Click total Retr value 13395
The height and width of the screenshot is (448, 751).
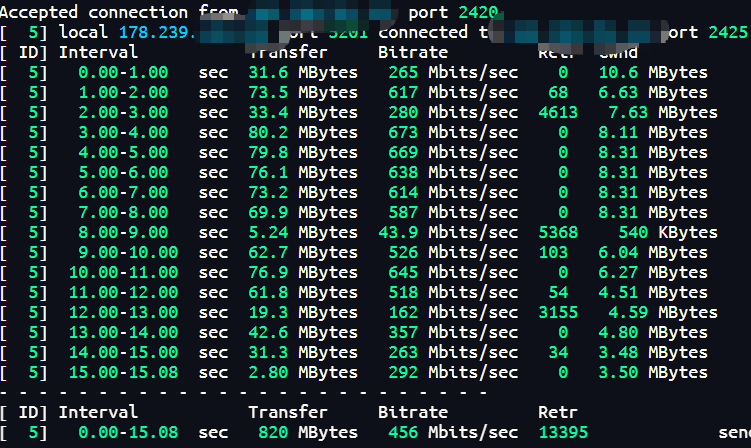563,432
